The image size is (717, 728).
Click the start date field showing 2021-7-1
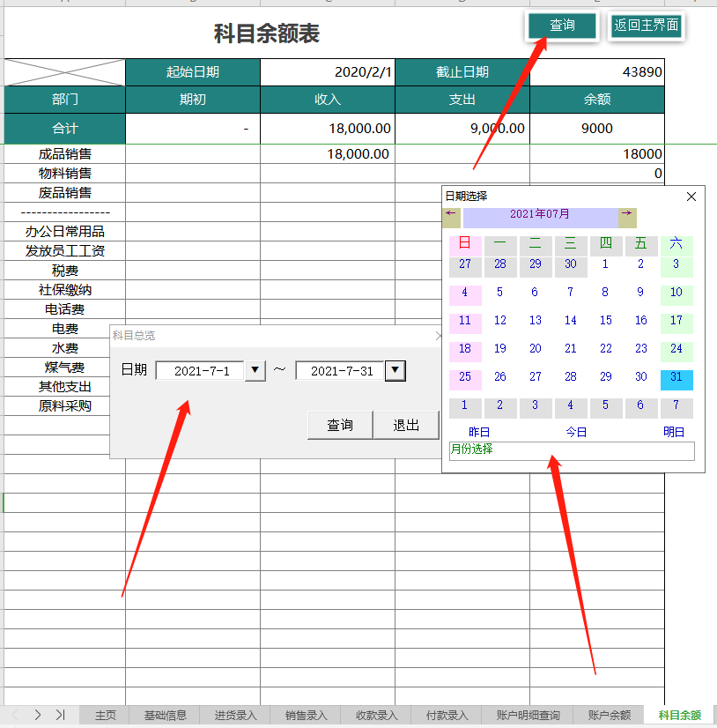coord(200,371)
